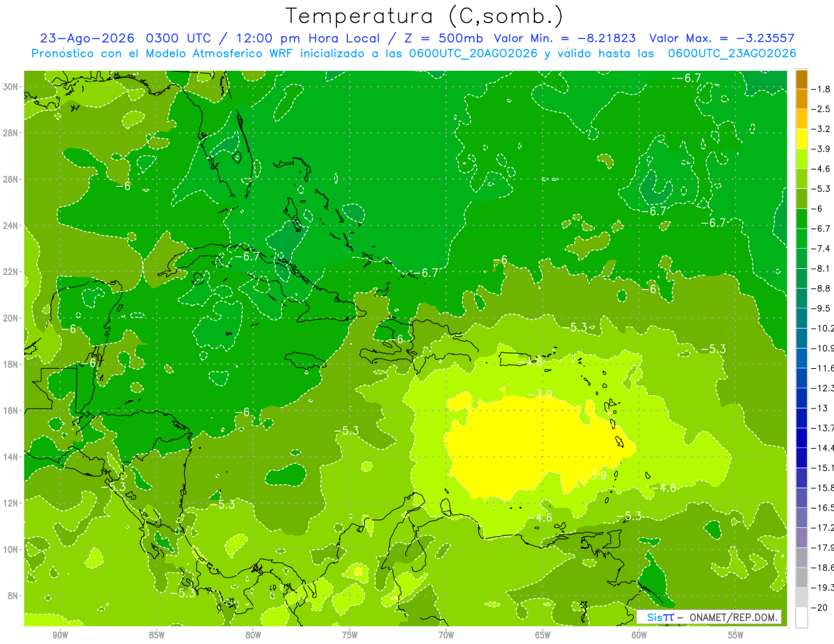Click the '16N' latitude axis label
The height and width of the screenshot is (644, 834).
(x=12, y=410)
